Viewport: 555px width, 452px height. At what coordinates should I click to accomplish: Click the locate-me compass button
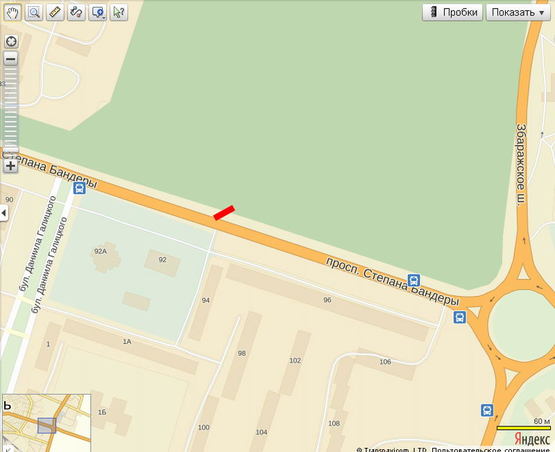pos(11,41)
